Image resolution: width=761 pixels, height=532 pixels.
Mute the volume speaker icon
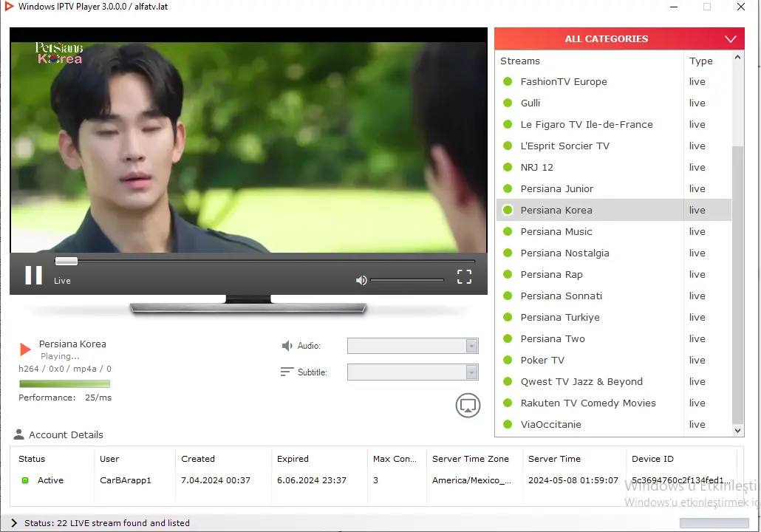click(x=361, y=280)
